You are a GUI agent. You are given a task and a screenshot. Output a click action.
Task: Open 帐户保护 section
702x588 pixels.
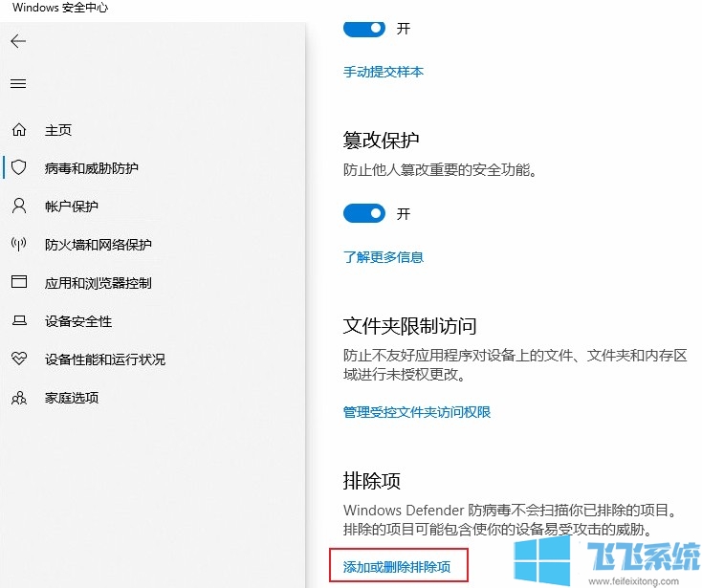pos(71,207)
